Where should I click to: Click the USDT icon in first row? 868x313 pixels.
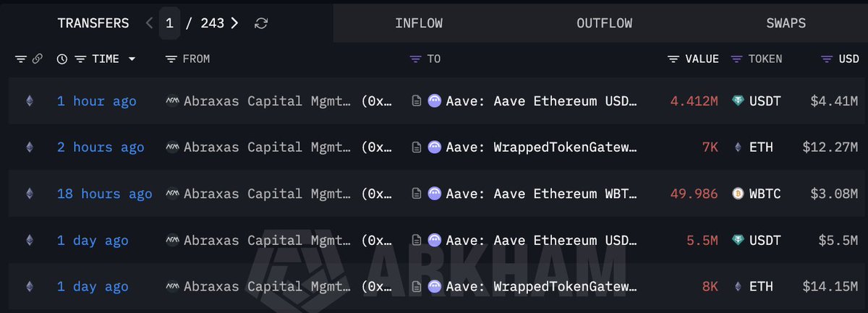point(738,101)
